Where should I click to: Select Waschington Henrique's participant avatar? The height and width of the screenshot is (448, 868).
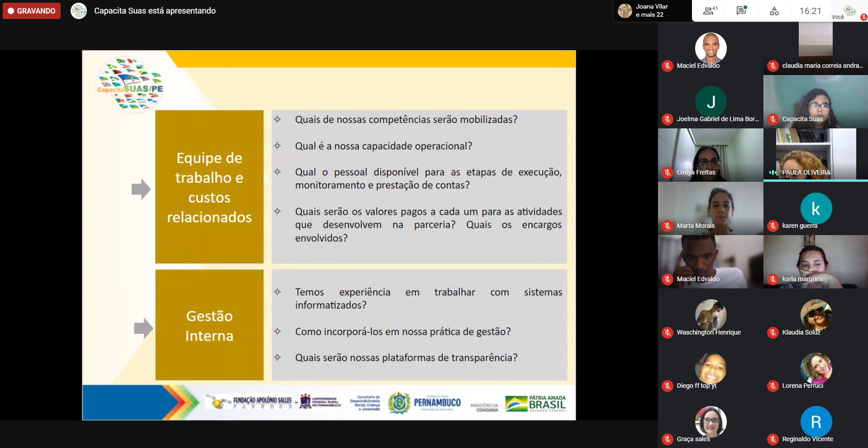[x=711, y=315]
